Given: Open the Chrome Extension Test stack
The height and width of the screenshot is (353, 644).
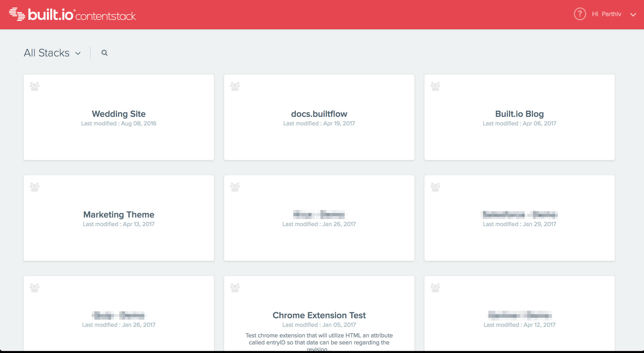Looking at the screenshot, I should pos(319,315).
